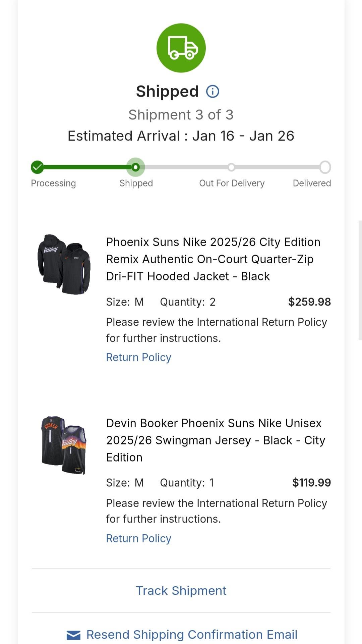Screen dimensions: 362x644
Task: Click the Shipment 3 of 3 label
Action: 181,115
